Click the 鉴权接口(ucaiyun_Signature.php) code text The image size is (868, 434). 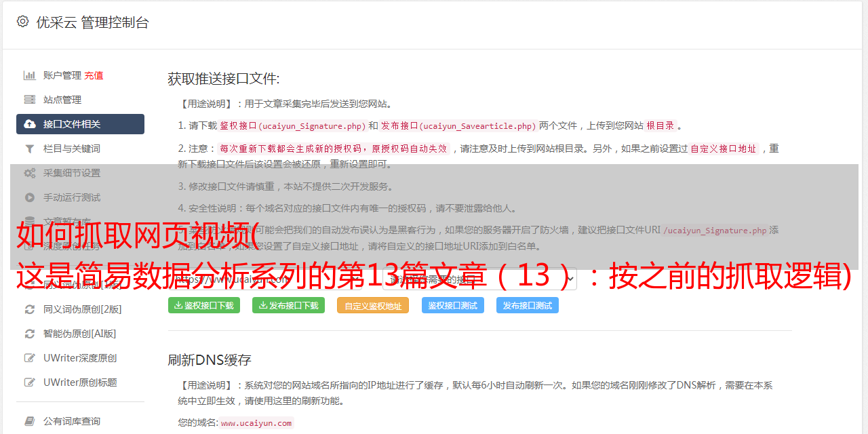click(x=292, y=125)
